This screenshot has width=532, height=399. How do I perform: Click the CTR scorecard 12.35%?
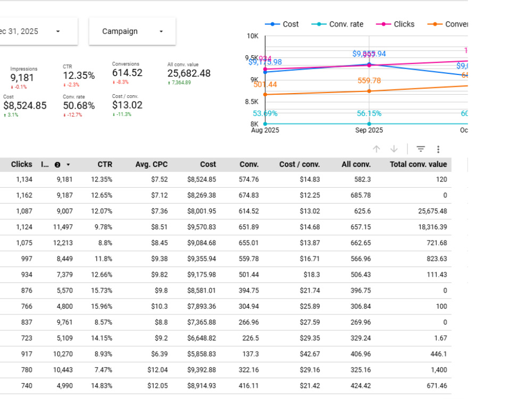coord(79,76)
